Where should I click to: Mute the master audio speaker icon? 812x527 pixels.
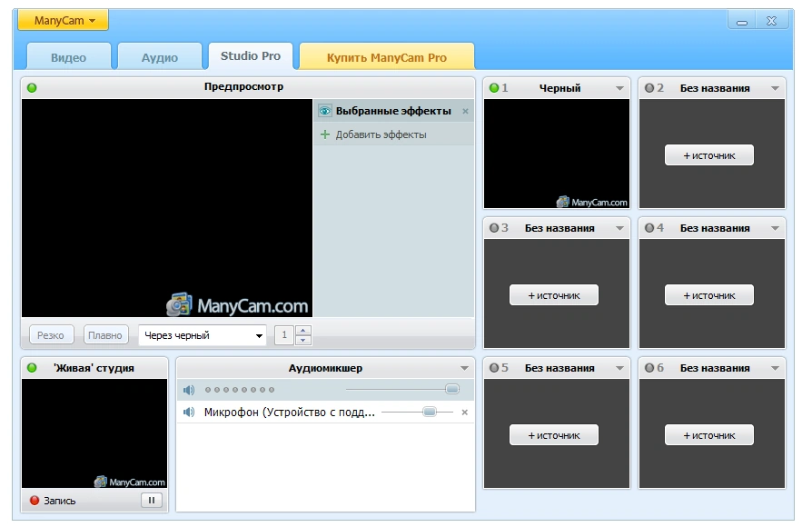click(189, 390)
